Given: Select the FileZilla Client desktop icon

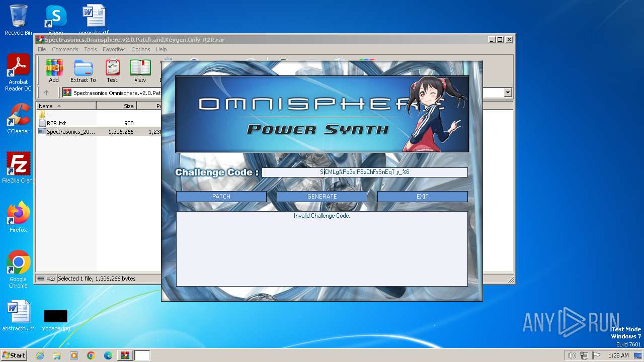Looking at the screenshot, I should pos(18,168).
